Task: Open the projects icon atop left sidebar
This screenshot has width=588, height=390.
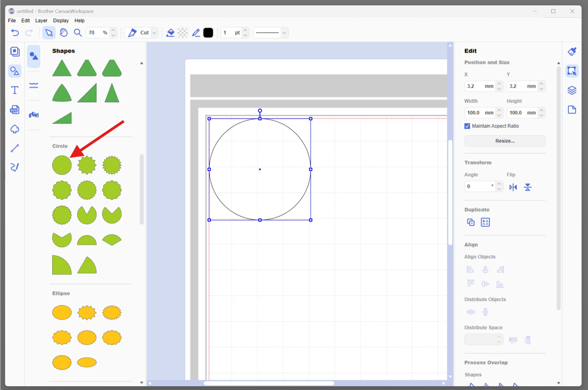Action: pyautogui.click(x=15, y=51)
